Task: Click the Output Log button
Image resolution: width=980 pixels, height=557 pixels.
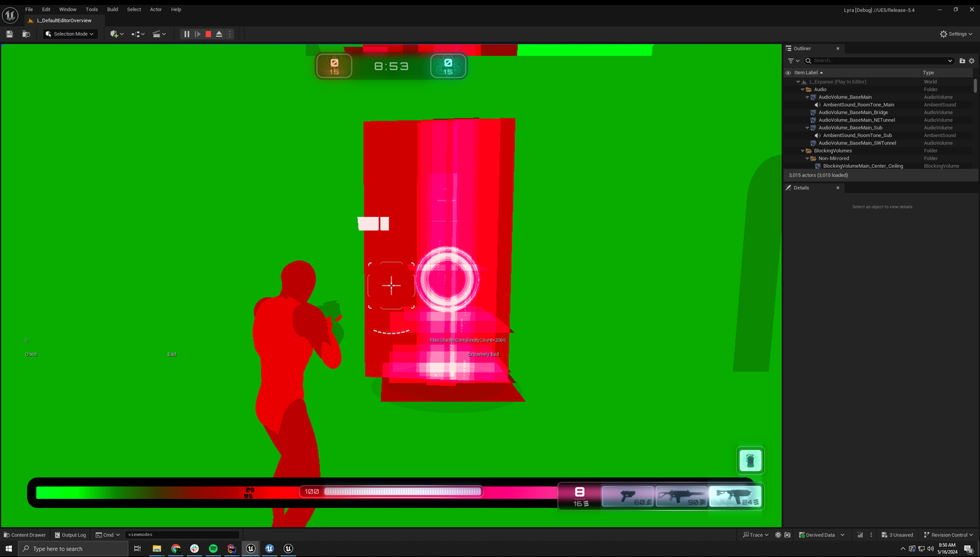Action: (70, 535)
